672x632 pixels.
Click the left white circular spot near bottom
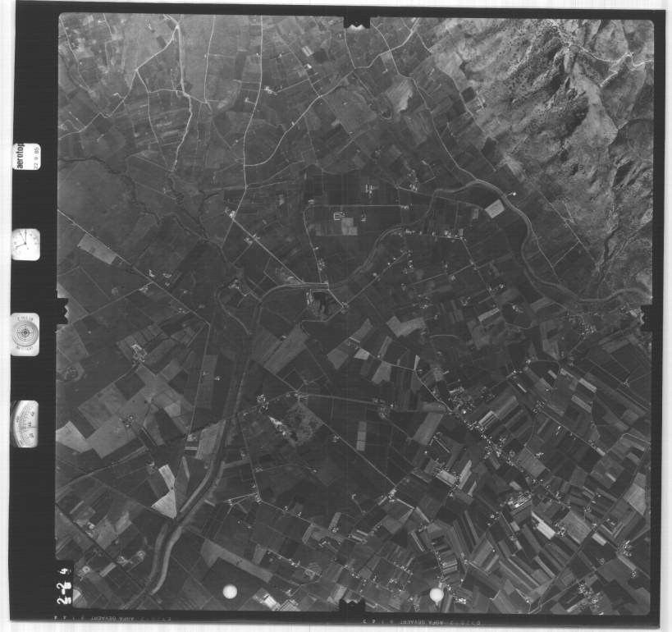pyautogui.click(x=230, y=591)
